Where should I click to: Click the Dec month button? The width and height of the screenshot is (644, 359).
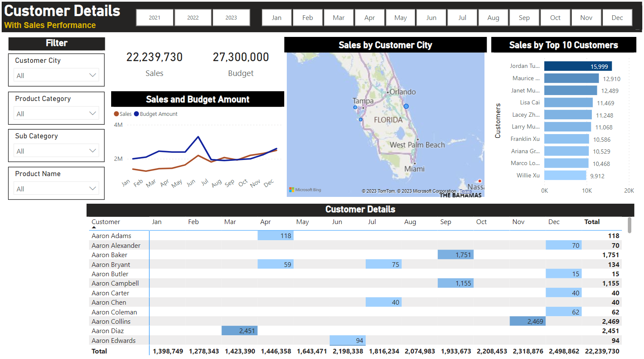click(x=617, y=17)
